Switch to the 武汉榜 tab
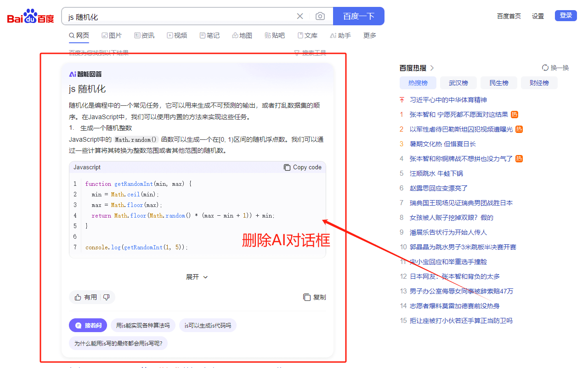 click(x=458, y=83)
